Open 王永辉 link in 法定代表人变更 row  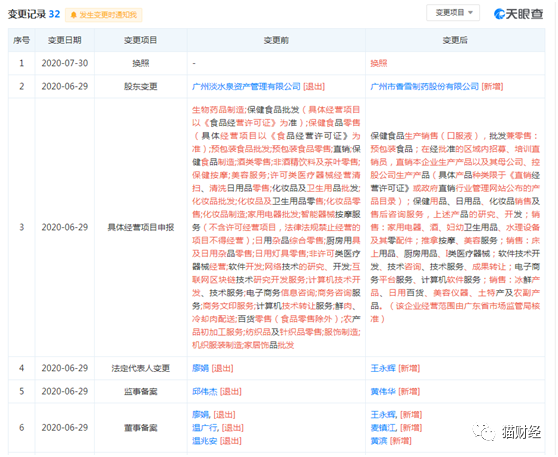pyautogui.click(x=383, y=368)
